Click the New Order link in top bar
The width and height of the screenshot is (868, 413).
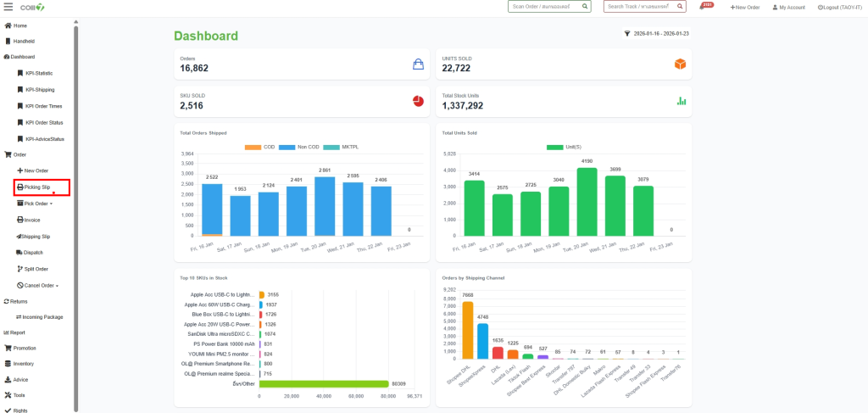pos(744,7)
